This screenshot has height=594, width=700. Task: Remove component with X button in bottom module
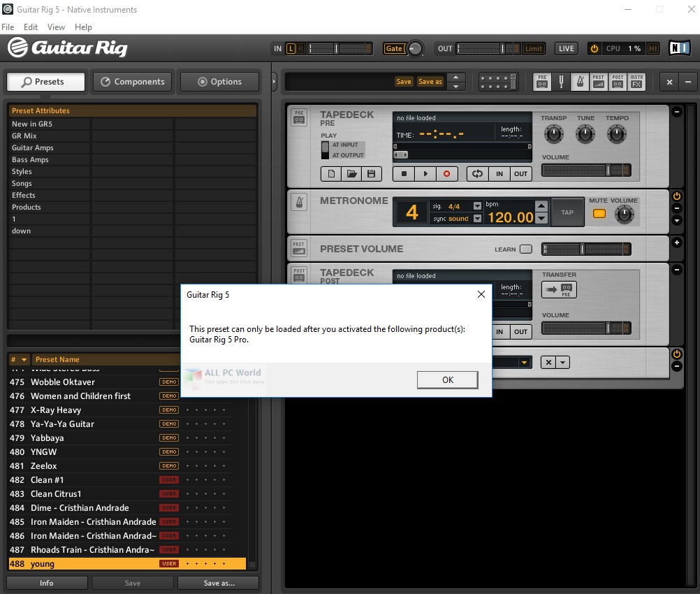(548, 362)
